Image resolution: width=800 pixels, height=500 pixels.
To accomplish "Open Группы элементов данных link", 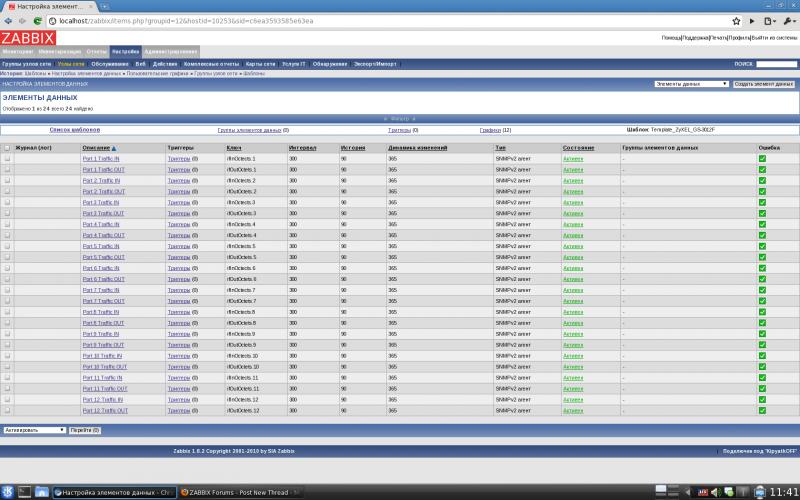I will [x=249, y=130].
